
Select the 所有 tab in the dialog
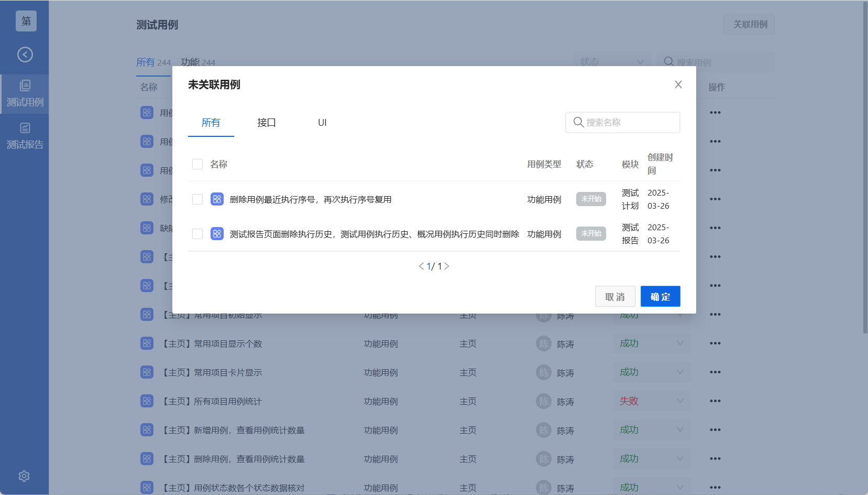[x=211, y=123]
